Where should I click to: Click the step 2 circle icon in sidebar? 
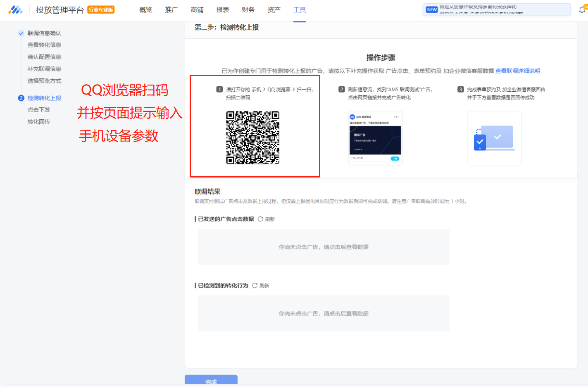pyautogui.click(x=21, y=98)
